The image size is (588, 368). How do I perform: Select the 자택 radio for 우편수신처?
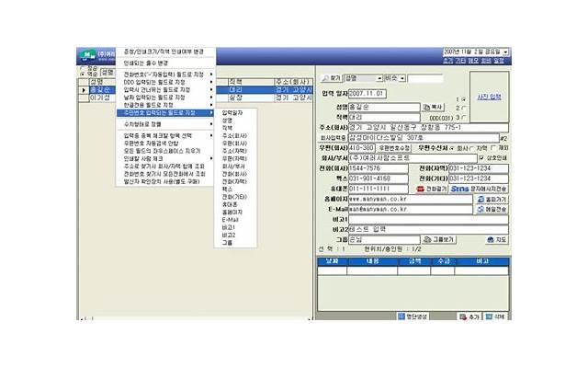[472, 147]
